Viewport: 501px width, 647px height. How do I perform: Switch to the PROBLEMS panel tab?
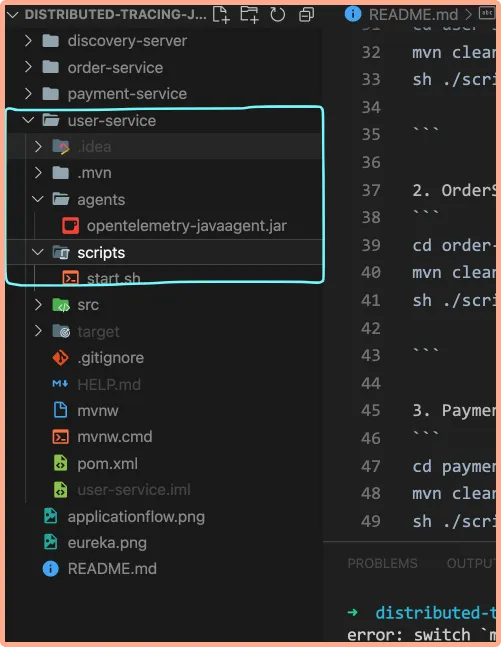tap(382, 563)
